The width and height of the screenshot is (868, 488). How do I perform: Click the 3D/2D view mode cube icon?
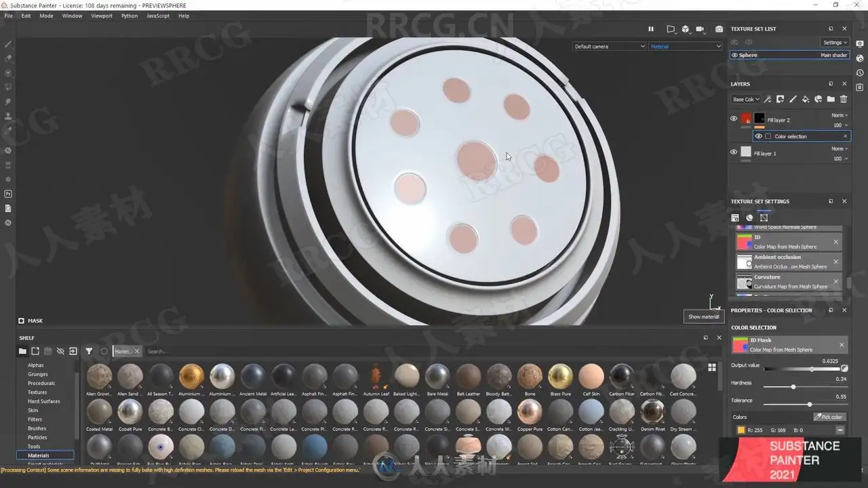pos(686,29)
